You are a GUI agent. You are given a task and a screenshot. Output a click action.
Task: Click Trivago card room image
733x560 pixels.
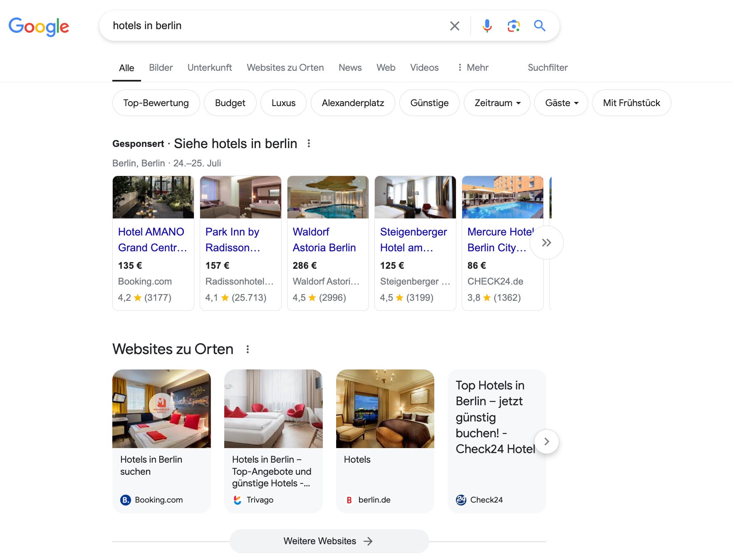(273, 409)
